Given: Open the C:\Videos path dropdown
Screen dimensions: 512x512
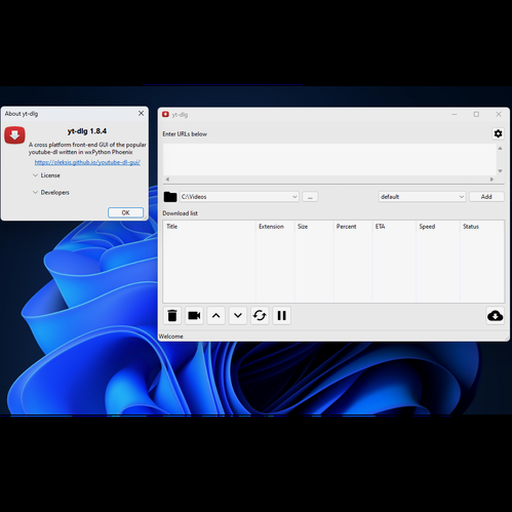Looking at the screenshot, I should pyautogui.click(x=239, y=197).
